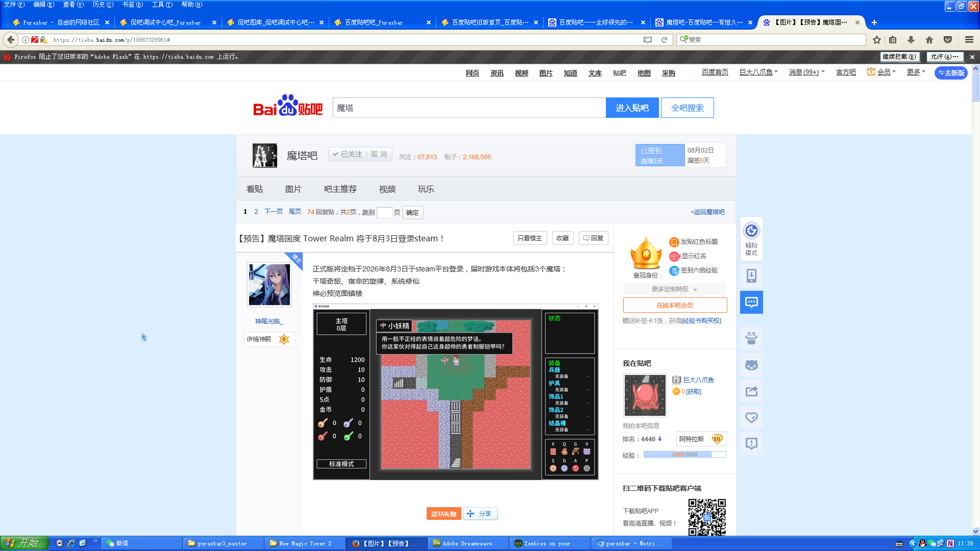Open purasbar3_master folder in taskbar
The image size is (980, 551).
point(223,543)
